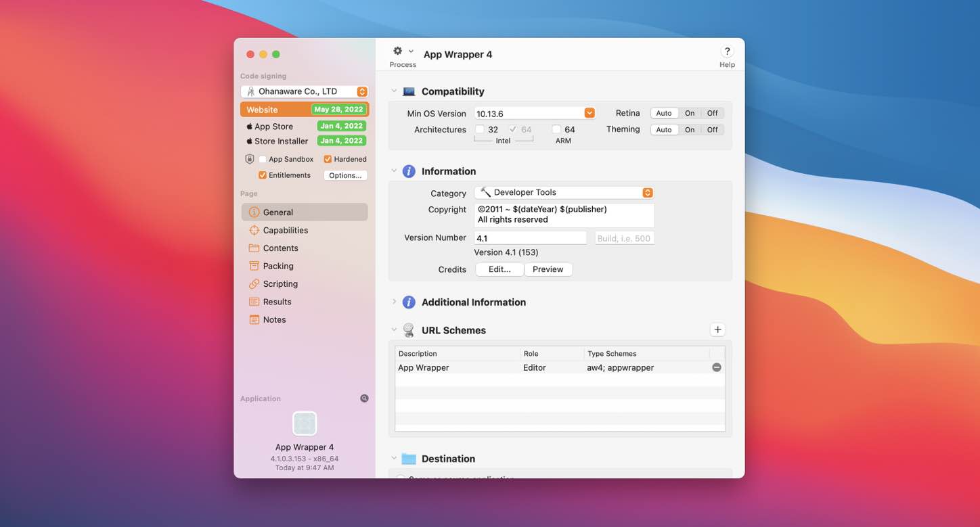Add a new URL scheme
The height and width of the screenshot is (527, 980).
coord(717,329)
